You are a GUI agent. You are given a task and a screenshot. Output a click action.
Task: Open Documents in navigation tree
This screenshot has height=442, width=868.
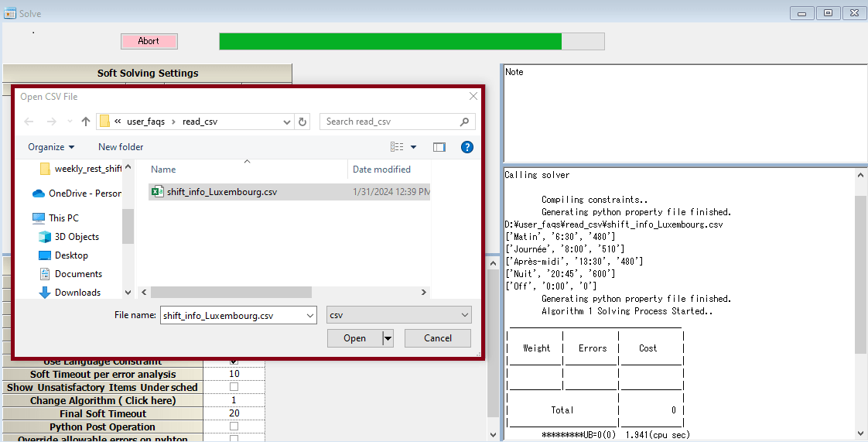(71, 273)
